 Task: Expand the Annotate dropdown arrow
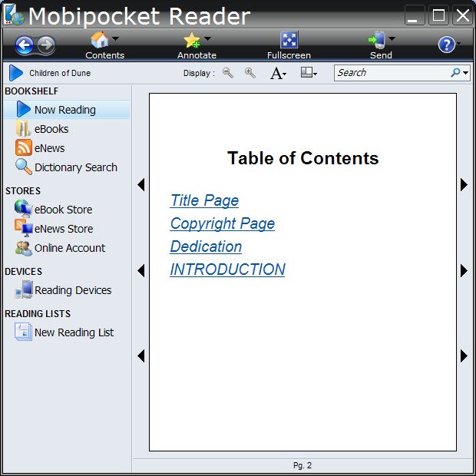(207, 38)
